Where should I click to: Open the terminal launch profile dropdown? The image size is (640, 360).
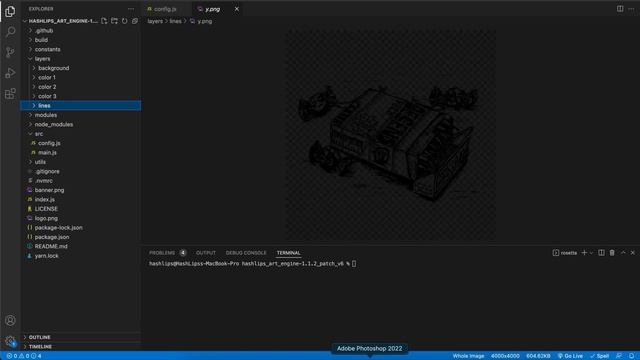coord(591,253)
